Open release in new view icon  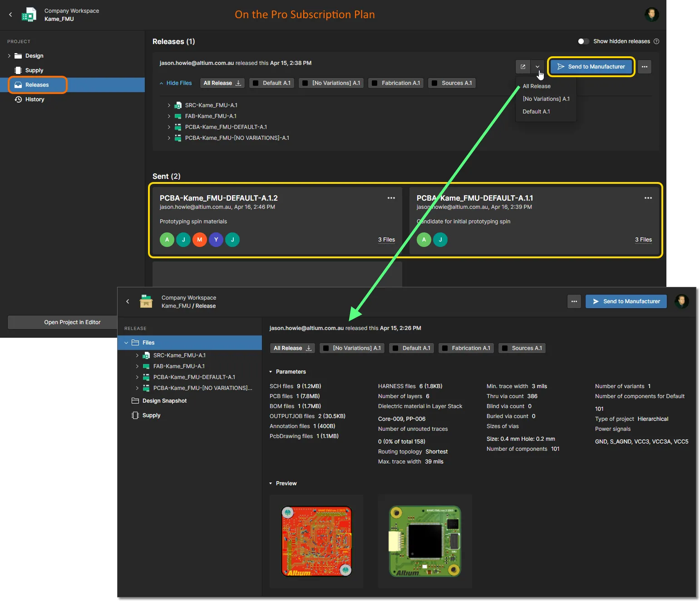click(523, 67)
